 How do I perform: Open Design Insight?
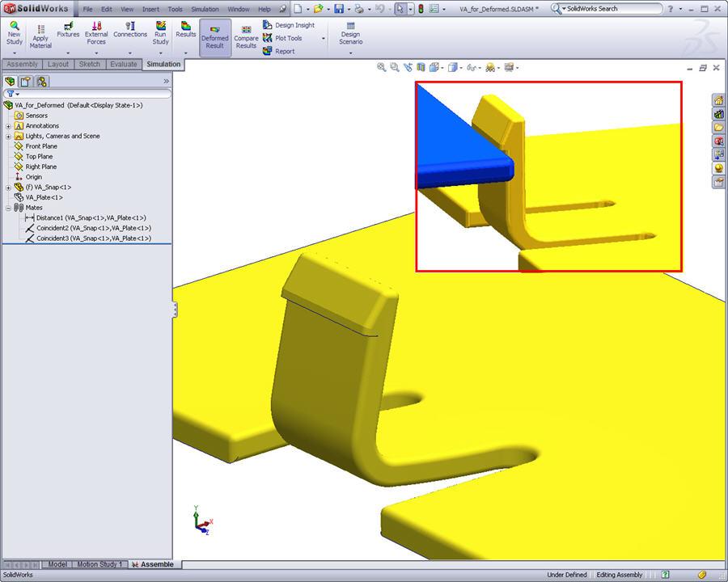tap(289, 25)
